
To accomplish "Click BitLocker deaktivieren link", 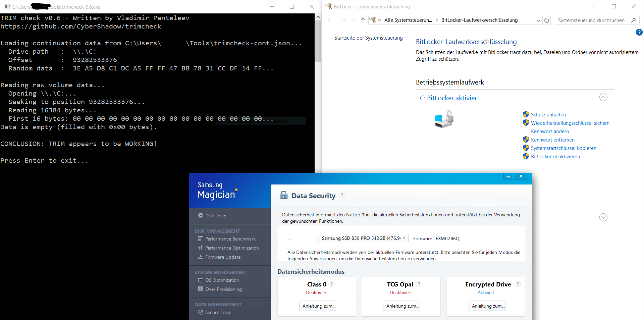I will pyautogui.click(x=555, y=157).
